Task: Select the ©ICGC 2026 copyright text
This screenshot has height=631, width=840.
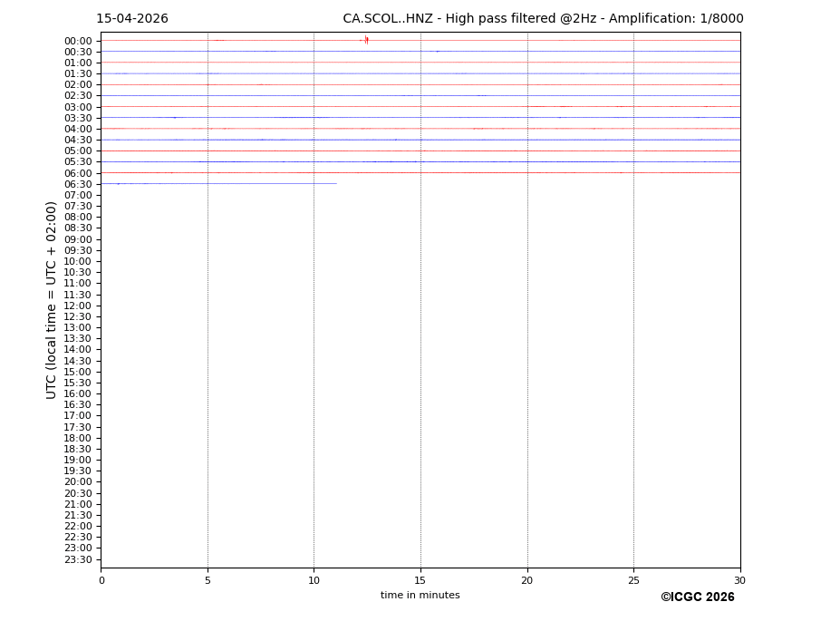Action: coord(697,597)
